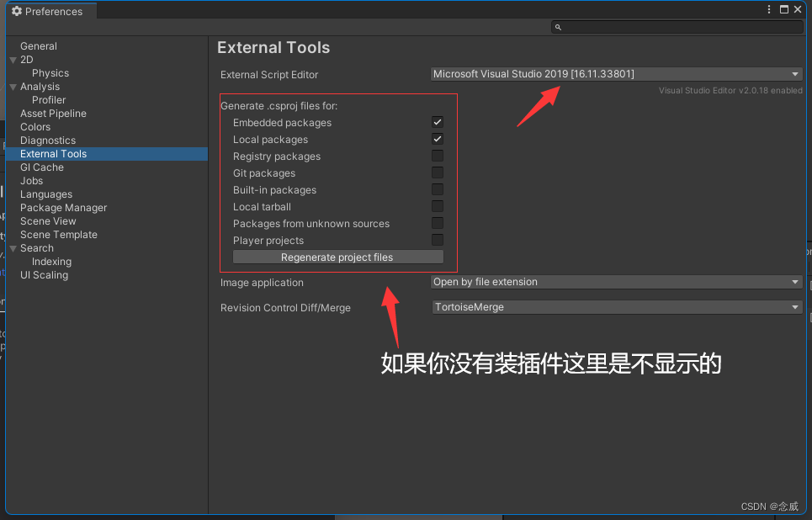
Task: Collapse the Analysis category arrow
Action: coord(13,87)
